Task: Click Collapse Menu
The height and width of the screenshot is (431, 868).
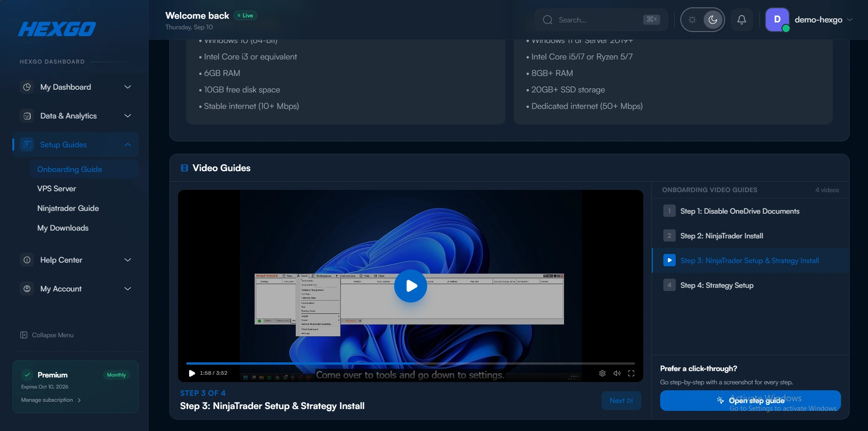Action: tap(47, 335)
